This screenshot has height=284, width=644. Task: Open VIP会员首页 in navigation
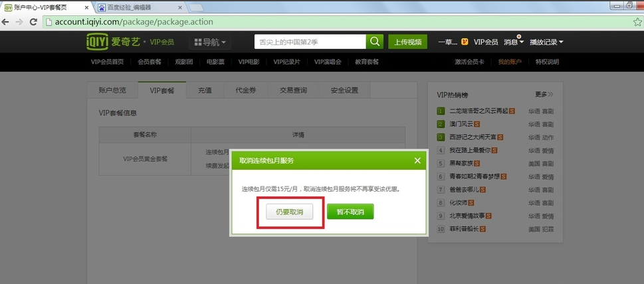click(107, 62)
